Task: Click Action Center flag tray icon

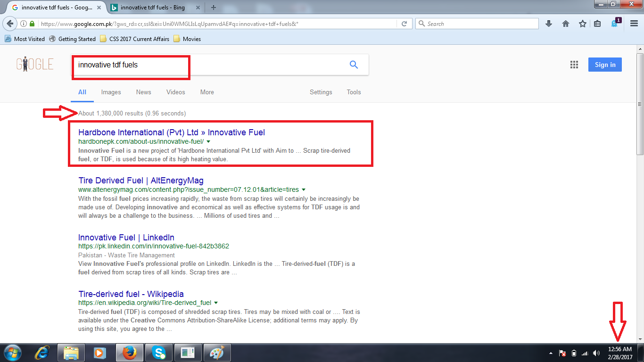Action: pyautogui.click(x=562, y=353)
